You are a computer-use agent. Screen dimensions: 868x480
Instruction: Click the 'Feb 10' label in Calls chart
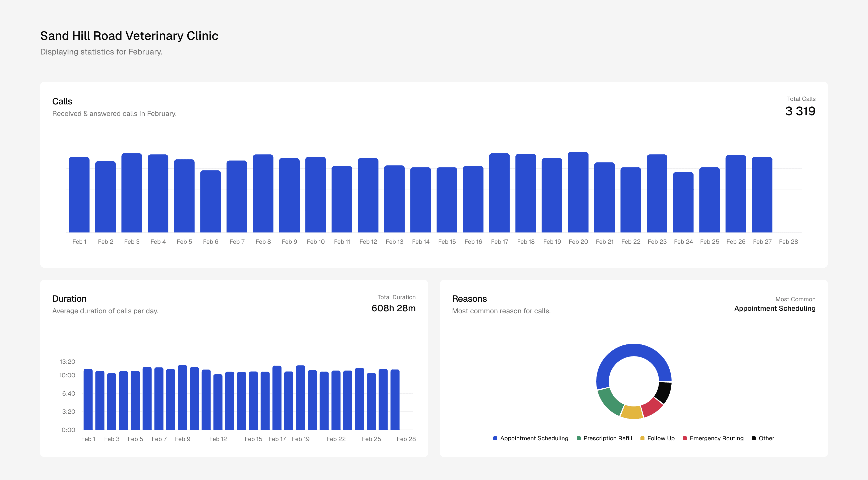pyautogui.click(x=315, y=242)
